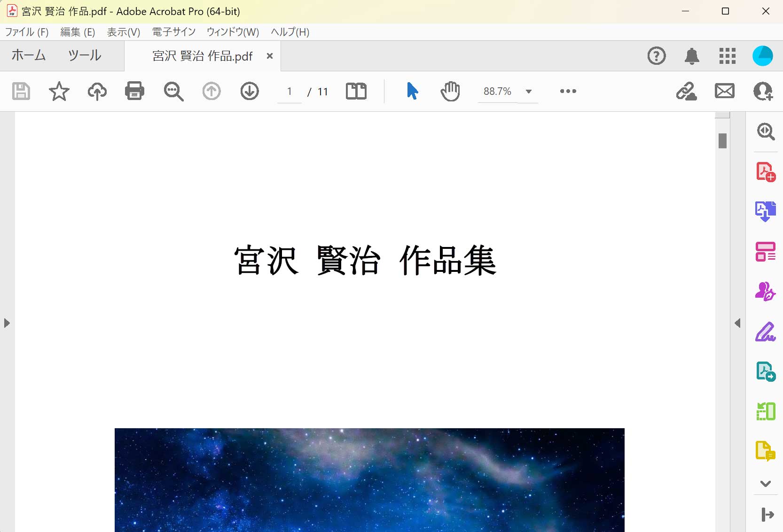Go to previous page arrow
The width and height of the screenshot is (783, 532).
pos(211,91)
